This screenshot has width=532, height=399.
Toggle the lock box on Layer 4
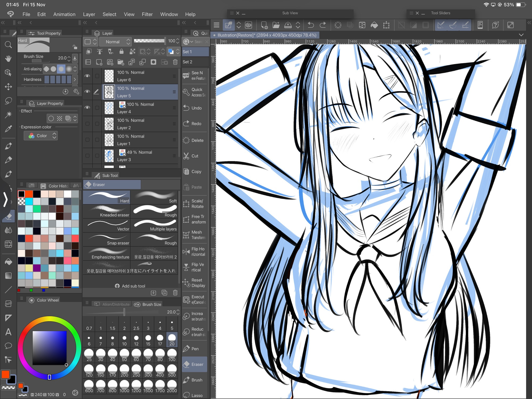click(97, 108)
